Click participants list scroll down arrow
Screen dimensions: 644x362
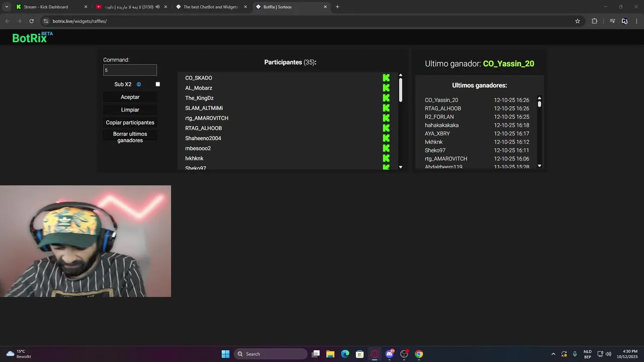pos(400,167)
